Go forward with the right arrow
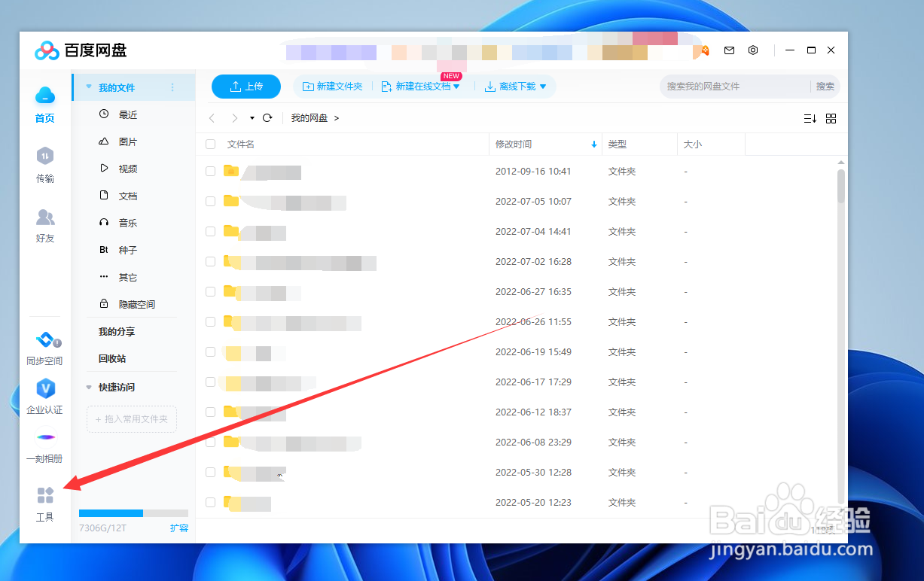 click(x=235, y=118)
